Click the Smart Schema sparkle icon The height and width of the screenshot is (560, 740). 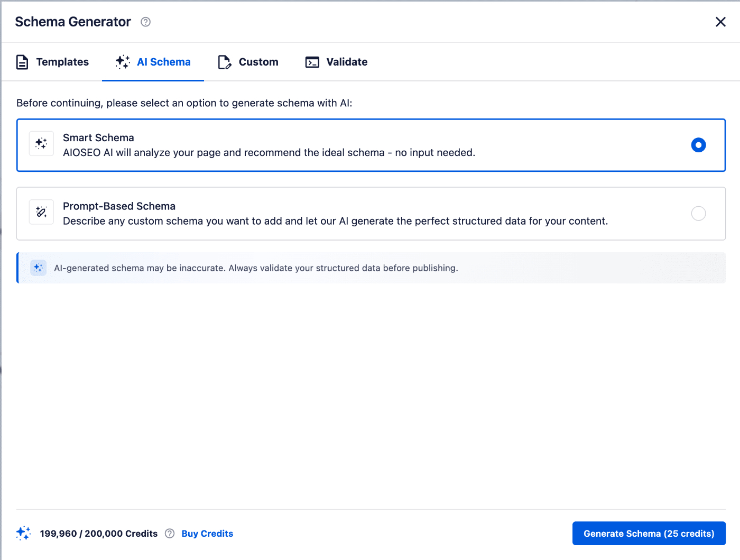[41, 143]
